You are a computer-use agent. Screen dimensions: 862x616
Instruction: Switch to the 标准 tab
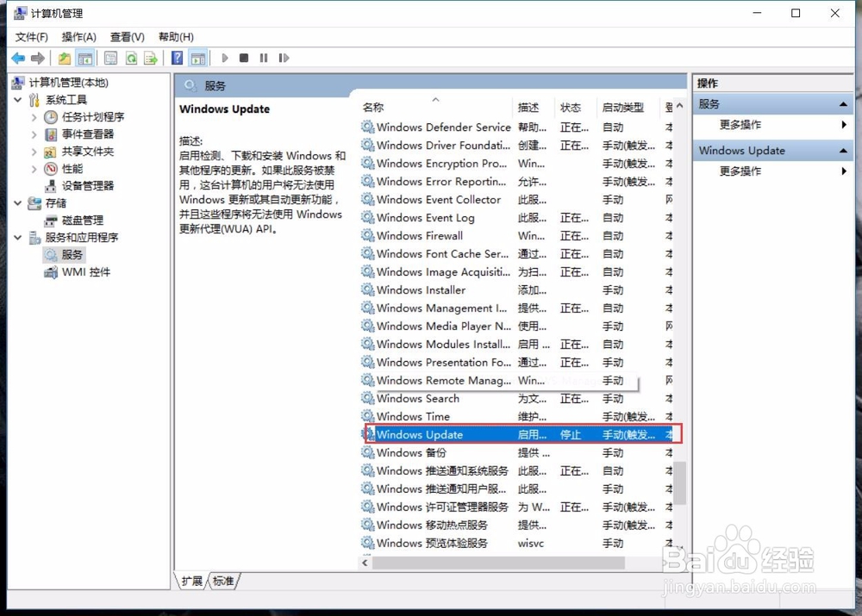223,581
